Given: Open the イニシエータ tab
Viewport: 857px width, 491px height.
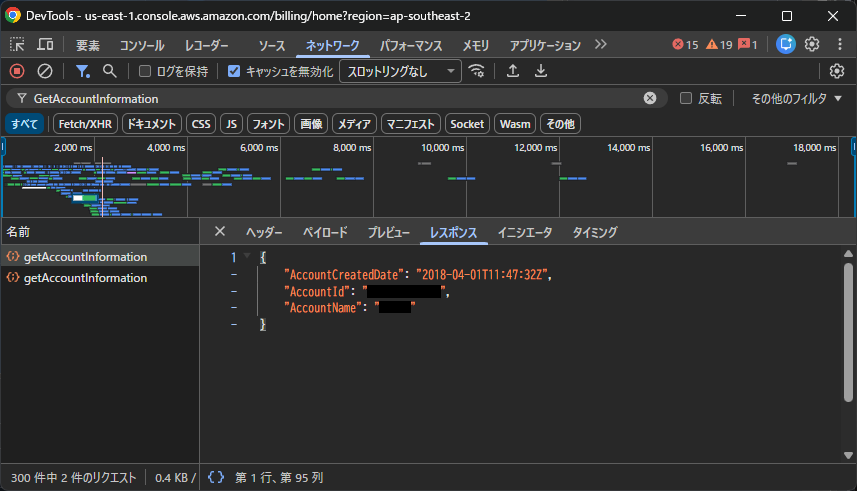Looking at the screenshot, I should [525, 232].
